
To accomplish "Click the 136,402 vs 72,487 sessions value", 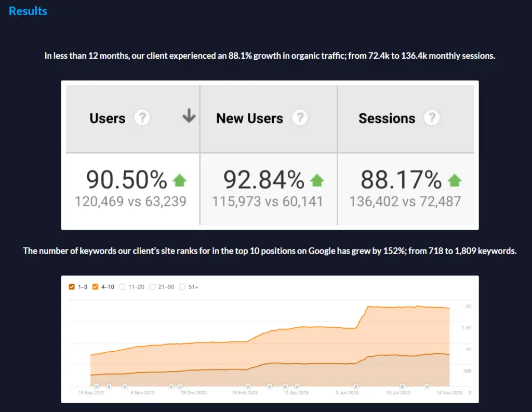I will tap(405, 201).
